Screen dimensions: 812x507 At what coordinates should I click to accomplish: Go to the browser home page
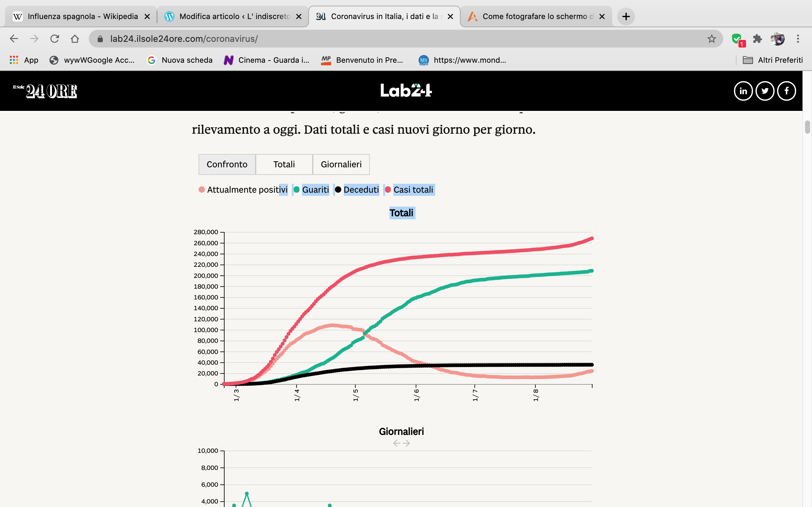[75, 39]
